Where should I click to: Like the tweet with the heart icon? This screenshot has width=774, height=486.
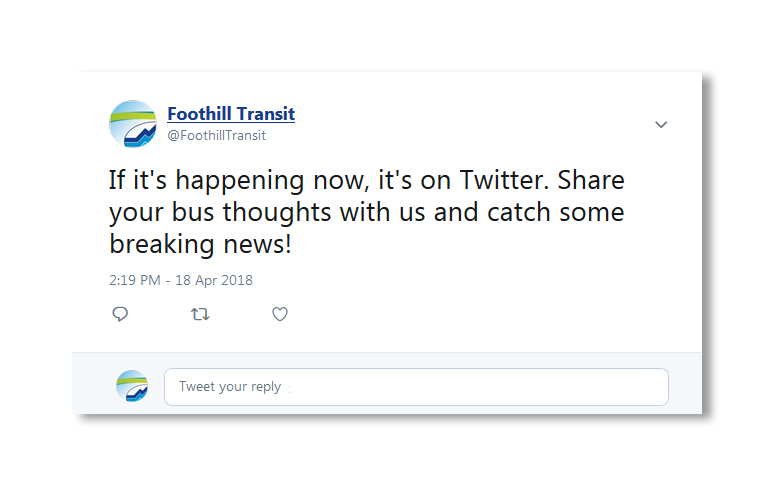coord(280,314)
